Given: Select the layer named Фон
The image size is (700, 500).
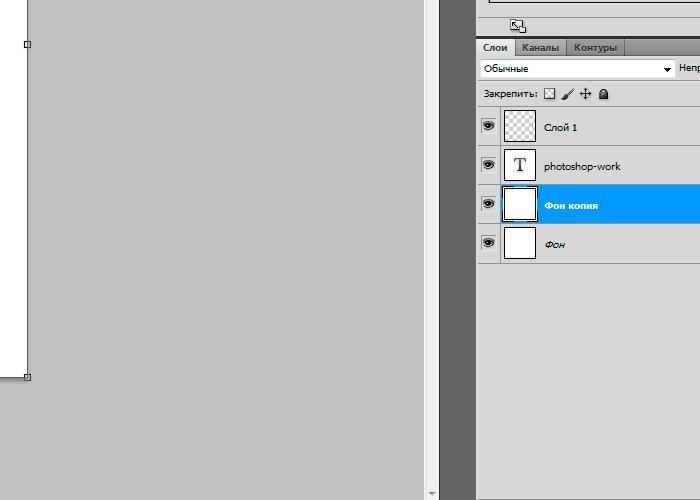Looking at the screenshot, I should tap(555, 245).
